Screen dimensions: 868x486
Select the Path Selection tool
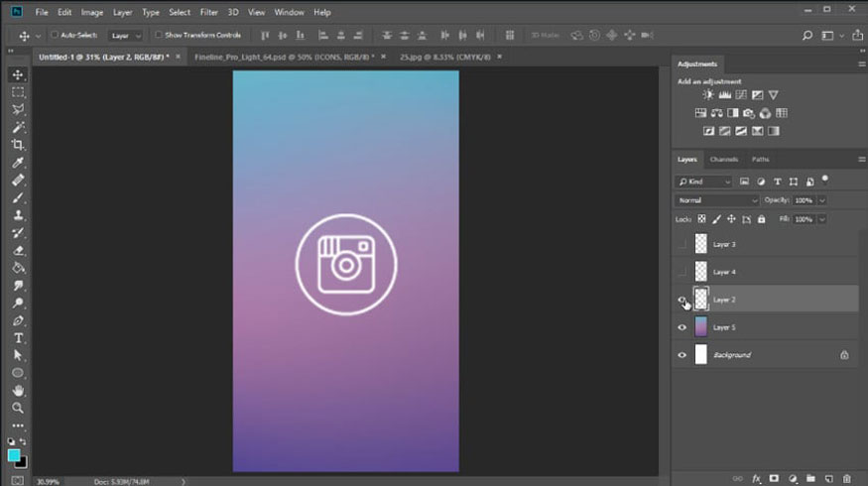pyautogui.click(x=18, y=355)
